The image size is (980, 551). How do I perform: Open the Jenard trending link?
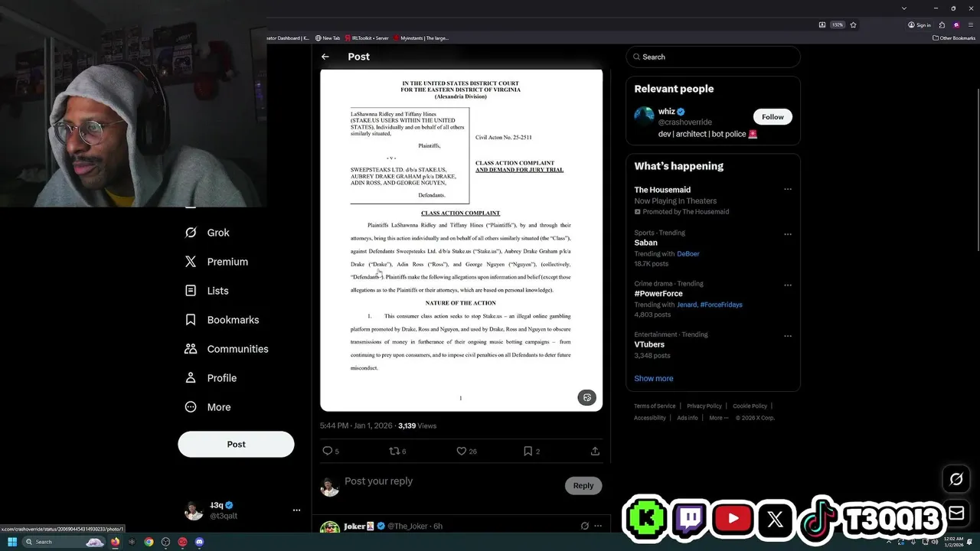tap(686, 305)
